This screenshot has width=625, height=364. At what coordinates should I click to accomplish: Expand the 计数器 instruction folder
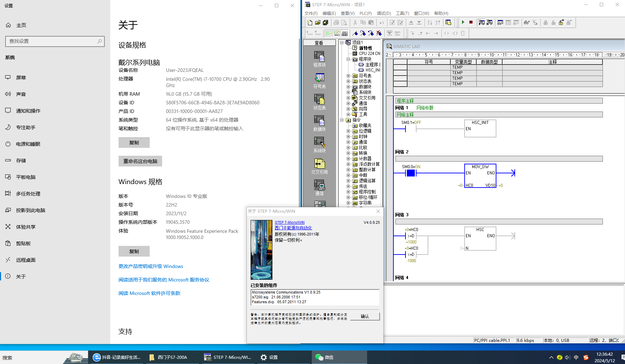[x=348, y=159]
